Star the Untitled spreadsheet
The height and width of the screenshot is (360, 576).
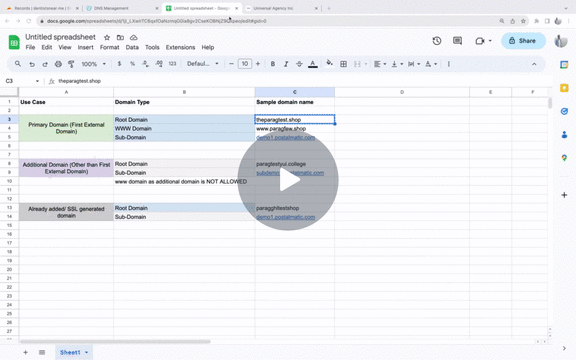point(107,37)
